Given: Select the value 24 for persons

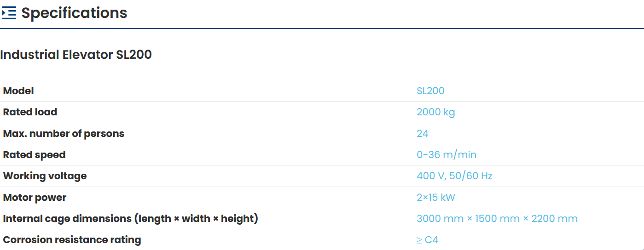Looking at the screenshot, I should coord(422,134).
